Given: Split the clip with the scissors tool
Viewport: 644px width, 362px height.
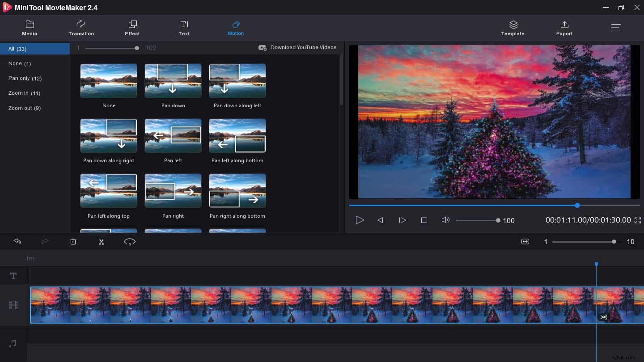Looking at the screenshot, I should 102,241.
